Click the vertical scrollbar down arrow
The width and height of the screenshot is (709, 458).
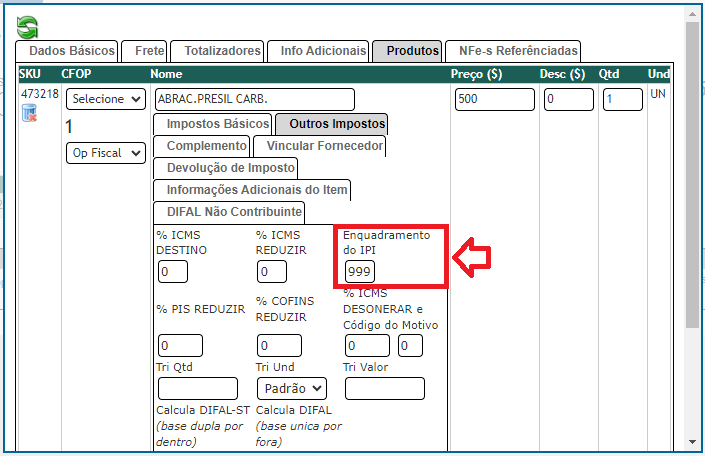point(692,441)
